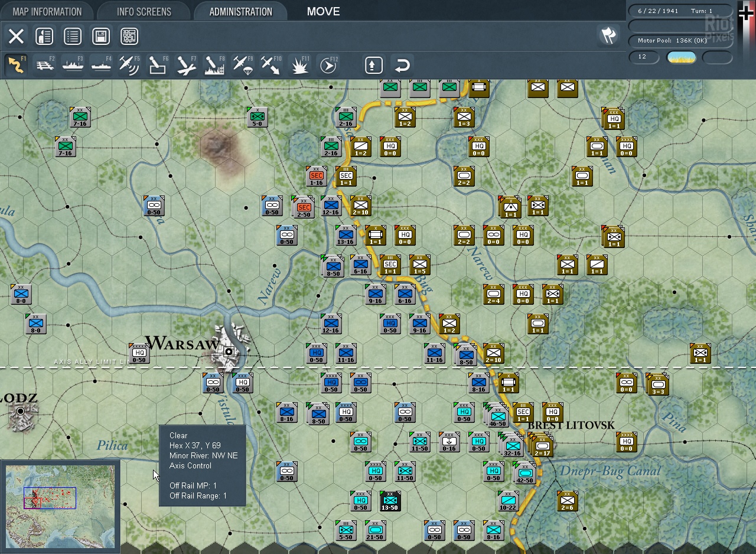This screenshot has height=554, width=756.
Task: Select F5 air recon mode
Action: (x=129, y=65)
